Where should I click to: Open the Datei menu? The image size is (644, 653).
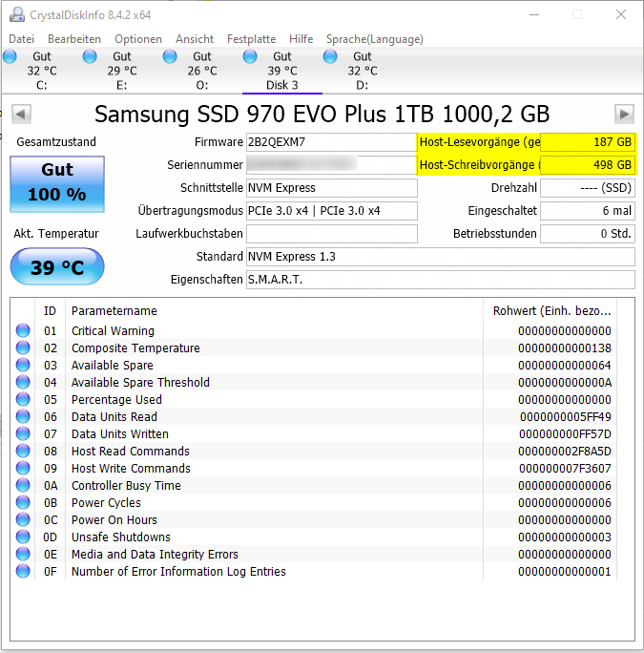pos(21,39)
